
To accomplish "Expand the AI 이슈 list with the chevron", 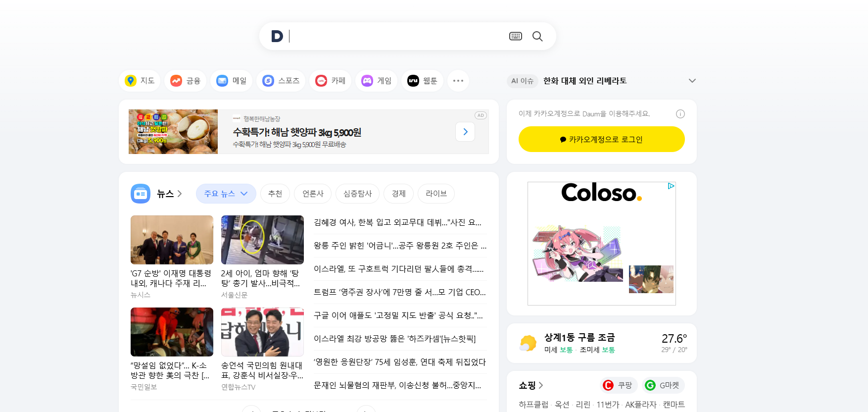I will click(692, 81).
